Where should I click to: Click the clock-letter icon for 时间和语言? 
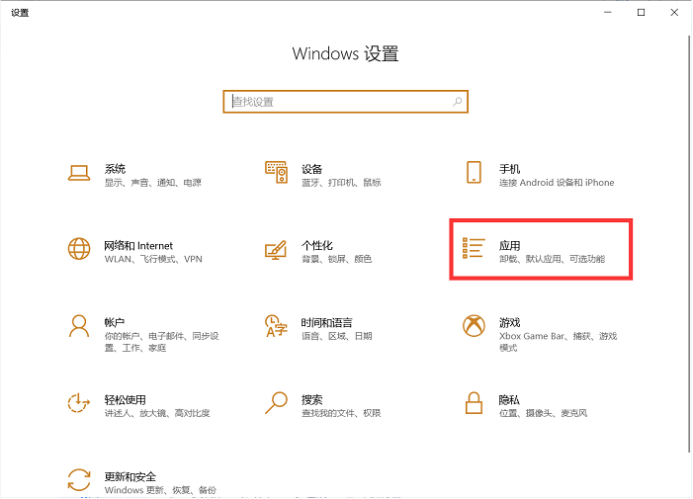(276, 326)
